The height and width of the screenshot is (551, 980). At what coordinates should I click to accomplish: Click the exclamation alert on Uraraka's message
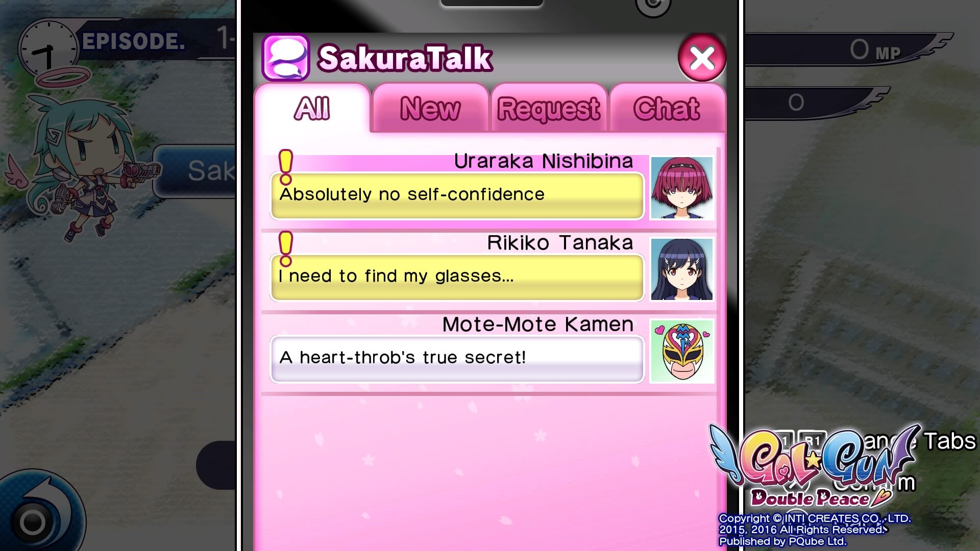point(286,167)
